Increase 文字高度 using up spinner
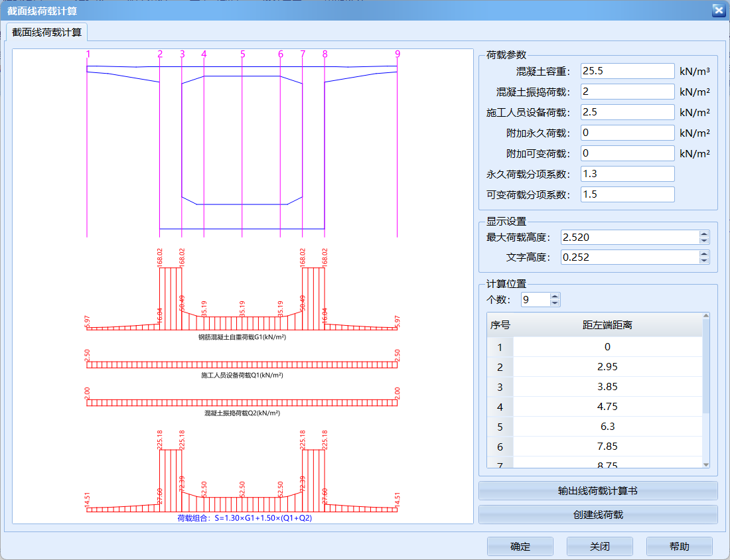This screenshot has height=560, width=730. coord(704,254)
